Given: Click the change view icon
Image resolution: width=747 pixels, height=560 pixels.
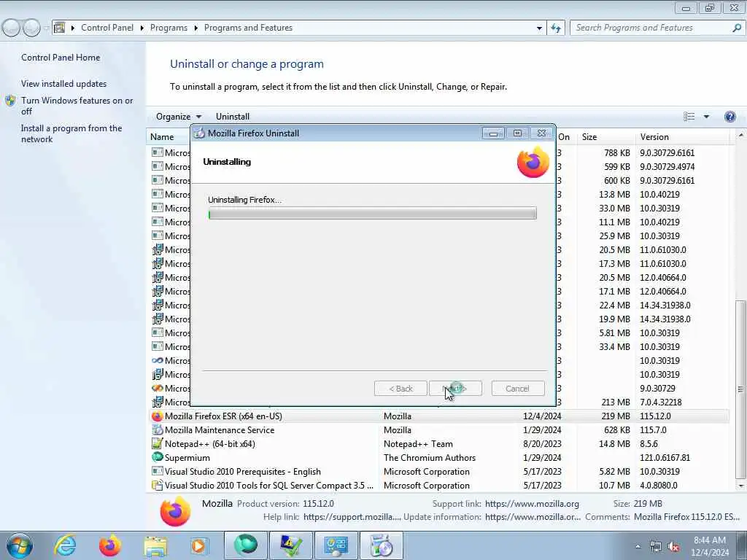Looking at the screenshot, I should [689, 117].
